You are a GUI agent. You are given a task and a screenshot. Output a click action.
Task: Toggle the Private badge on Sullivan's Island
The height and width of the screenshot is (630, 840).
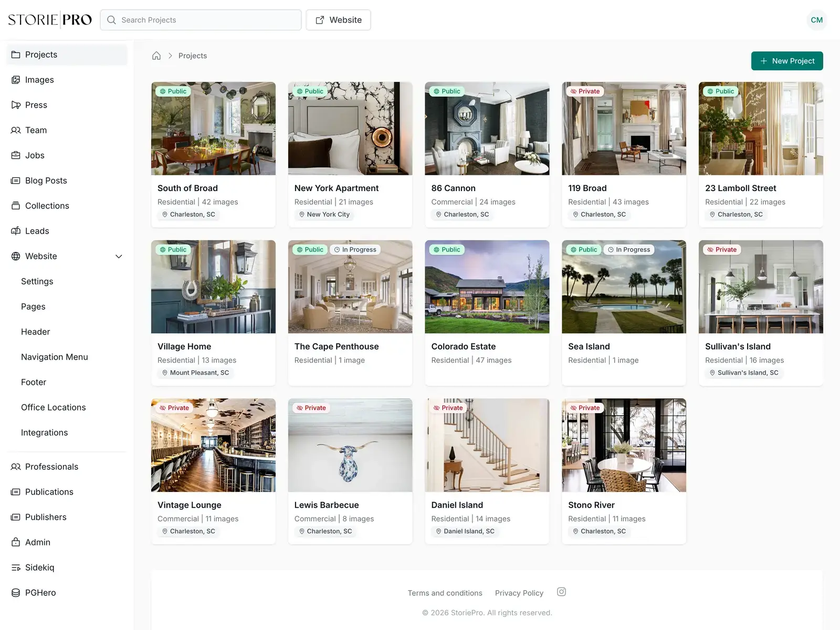click(722, 249)
